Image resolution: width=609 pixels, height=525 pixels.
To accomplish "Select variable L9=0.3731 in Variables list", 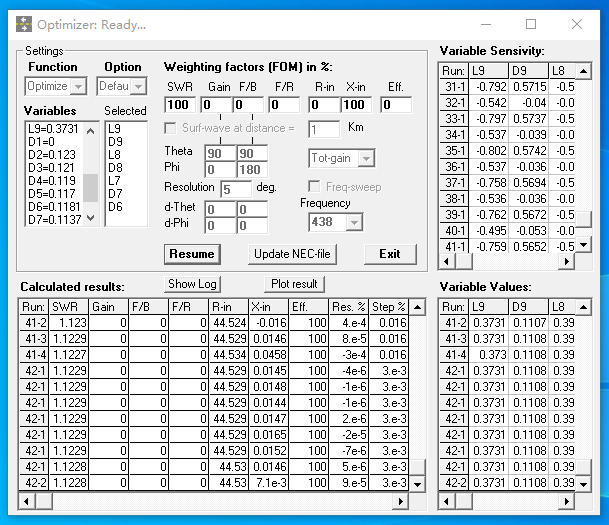I will point(54,129).
